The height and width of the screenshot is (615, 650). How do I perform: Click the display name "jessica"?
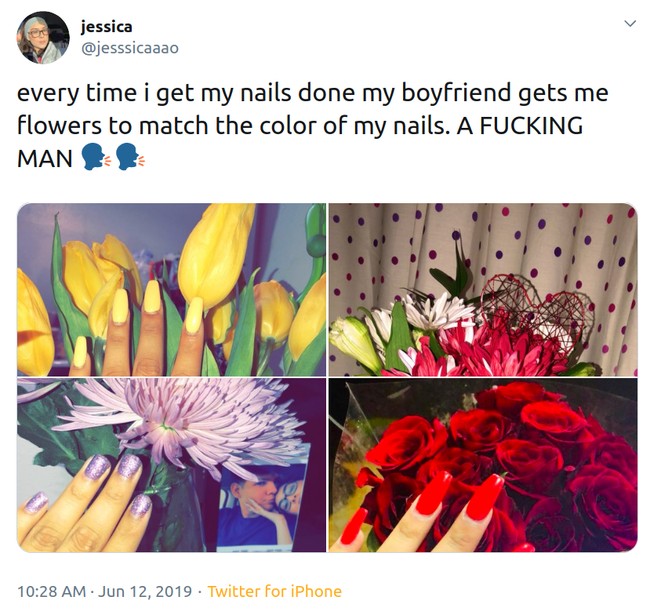106,27
